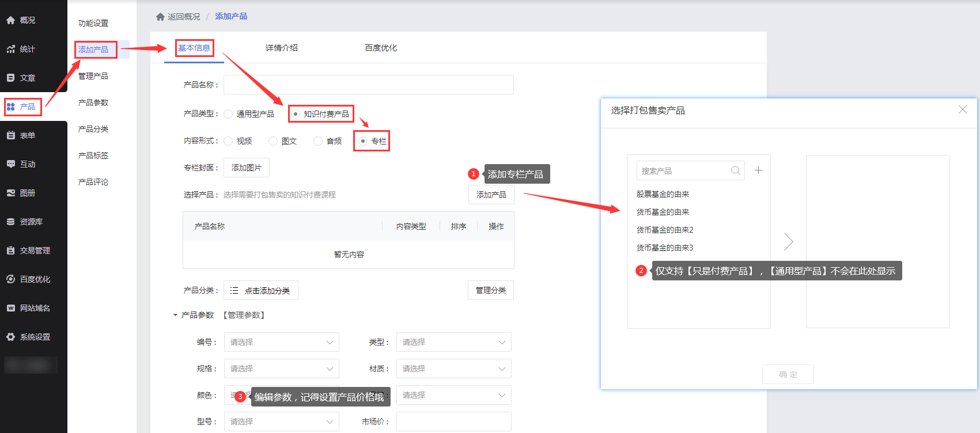
Task: Choose 视频 as content format
Action: 228,141
